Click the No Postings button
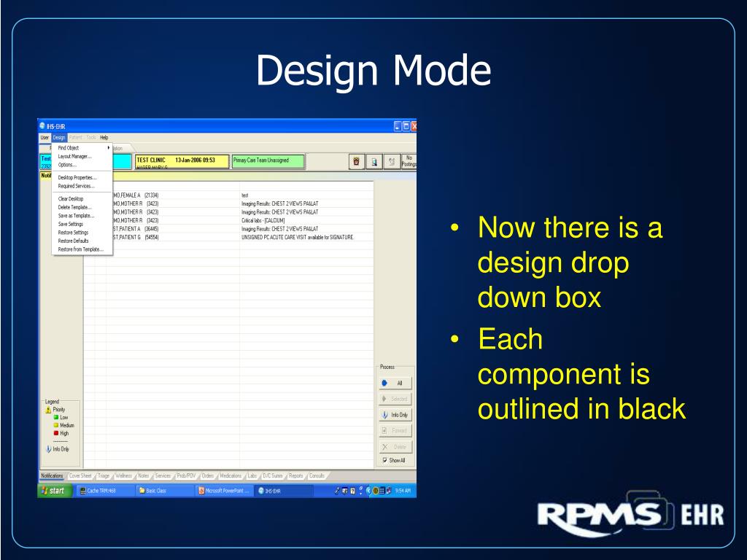 409,161
